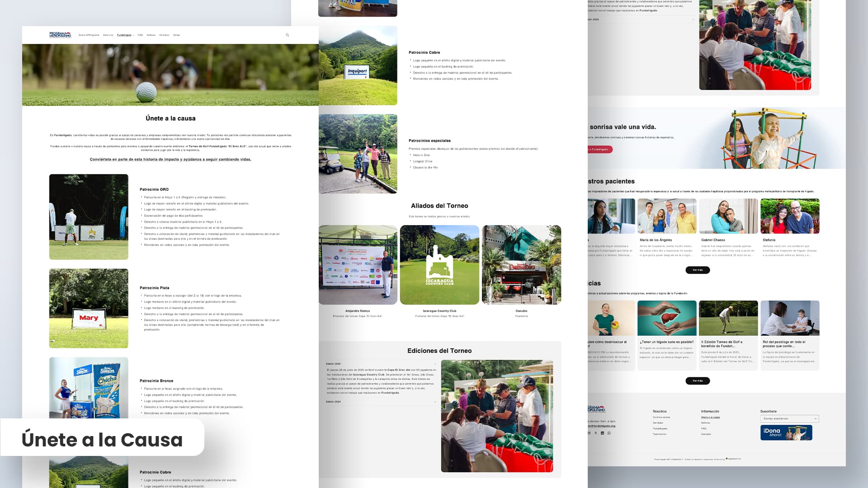Follow the underlined 'Conviértete en parte de esta historia' link
Image resolution: width=868 pixels, height=488 pixels.
click(170, 160)
